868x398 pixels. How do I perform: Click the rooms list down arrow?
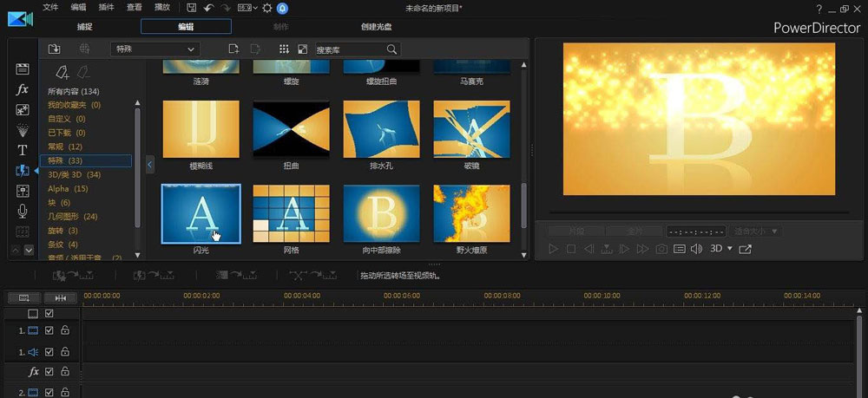coord(29,250)
